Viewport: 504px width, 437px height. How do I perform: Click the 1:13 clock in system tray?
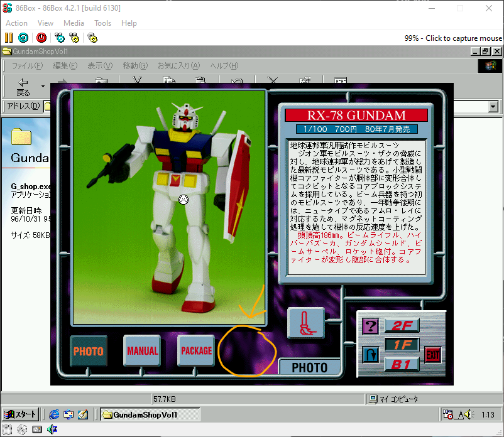[x=488, y=415]
